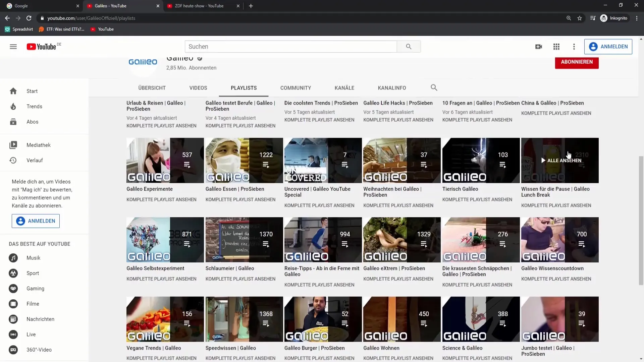Viewport: 644px width, 362px height.
Task: Open the 360°-Video category
Action: click(x=44, y=350)
